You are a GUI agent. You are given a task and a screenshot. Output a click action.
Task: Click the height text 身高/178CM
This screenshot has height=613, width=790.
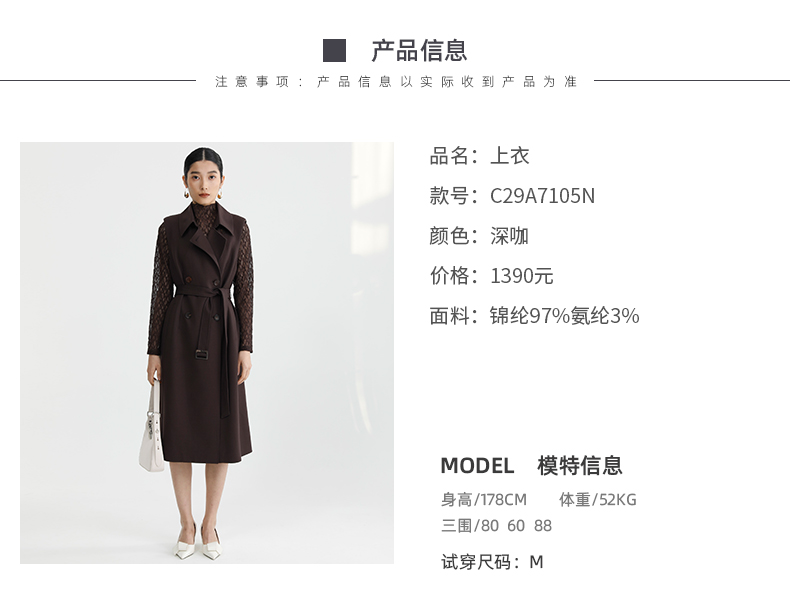coord(484,500)
